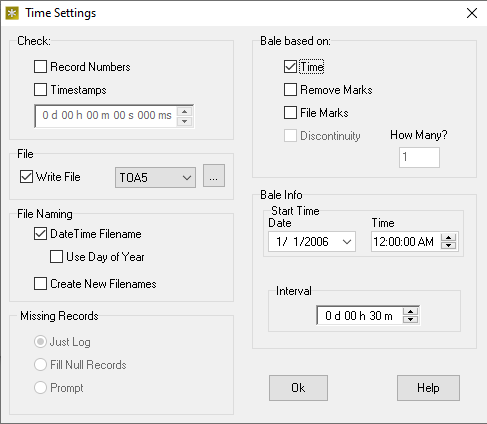Check Create New Filenames
The width and height of the screenshot is (487, 424).
pos(40,284)
